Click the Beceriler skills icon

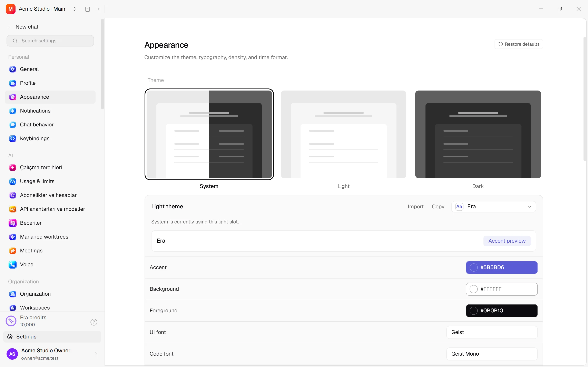click(13, 223)
